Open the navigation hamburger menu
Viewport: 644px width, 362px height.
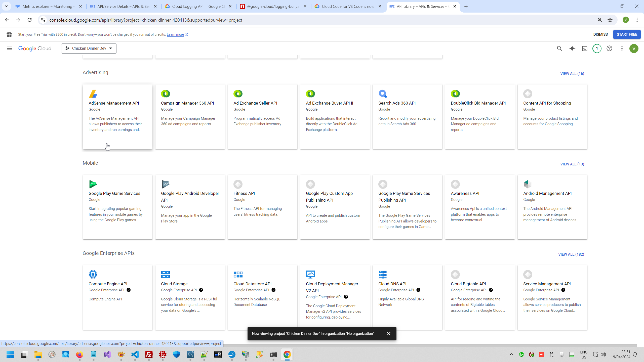pos(10,48)
